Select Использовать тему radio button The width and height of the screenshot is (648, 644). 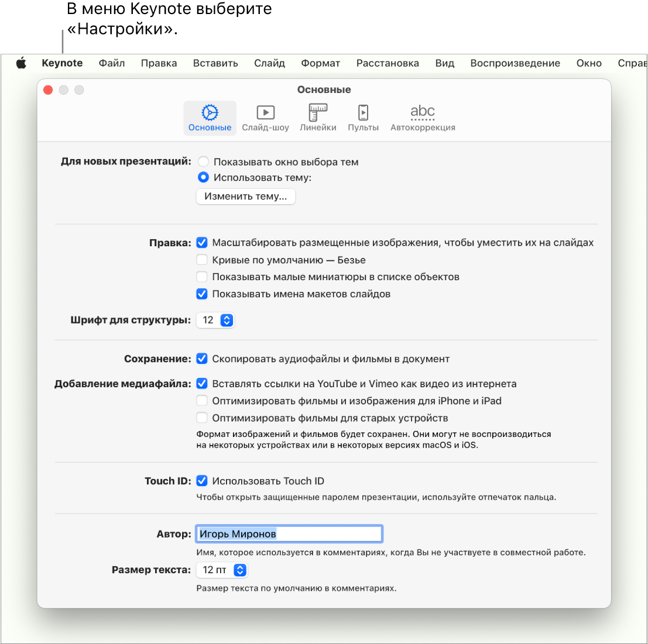[203, 177]
